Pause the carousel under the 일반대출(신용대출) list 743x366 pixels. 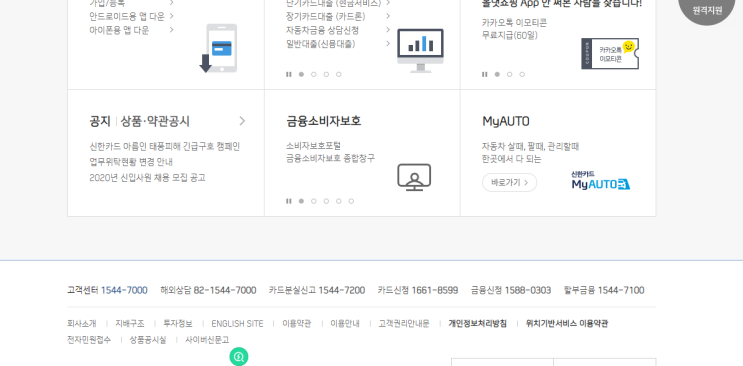click(289, 74)
